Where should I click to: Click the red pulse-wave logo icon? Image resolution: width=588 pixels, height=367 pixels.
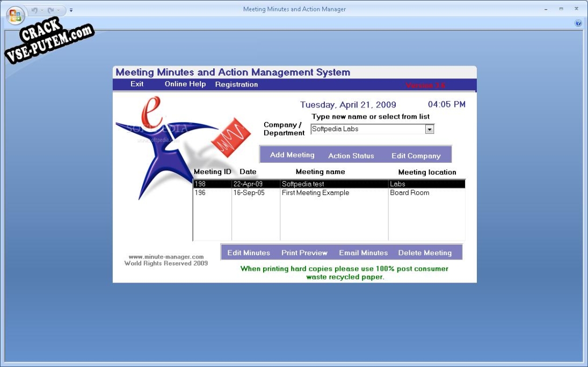(x=230, y=138)
